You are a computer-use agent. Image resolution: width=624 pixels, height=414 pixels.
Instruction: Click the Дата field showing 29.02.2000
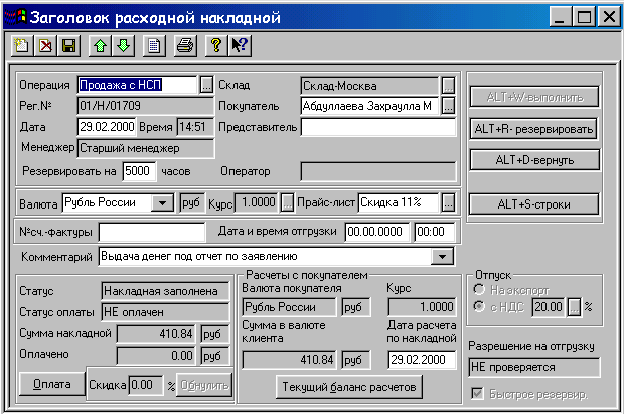pyautogui.click(x=107, y=127)
